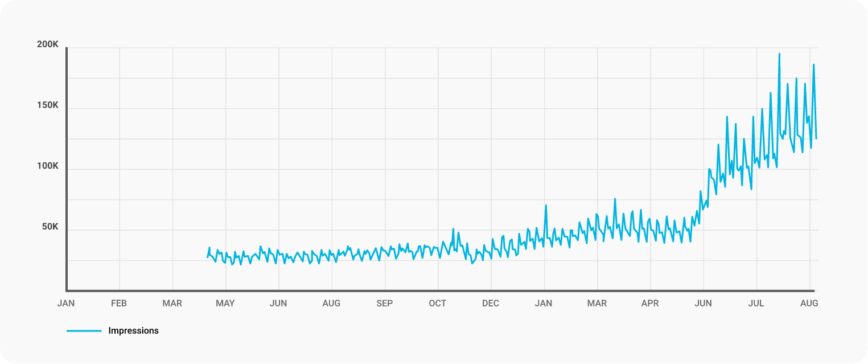Click the 100K y-axis label
The width and height of the screenshot is (868, 364).
coord(48,166)
